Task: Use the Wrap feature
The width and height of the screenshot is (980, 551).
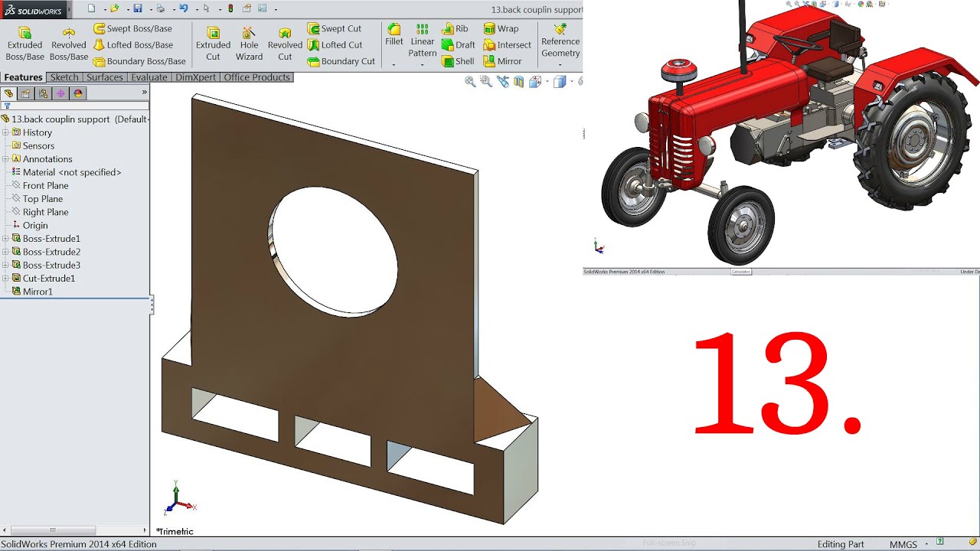Action: (501, 28)
